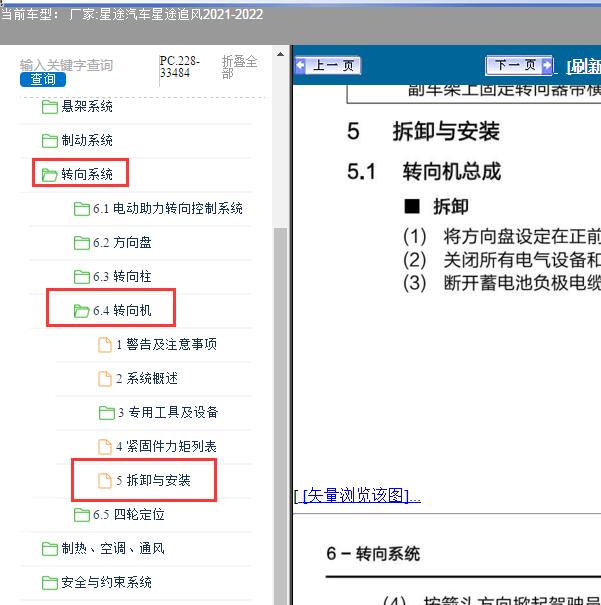Select the 6.4 转向机 label
The image size is (601, 605).
coord(122,310)
